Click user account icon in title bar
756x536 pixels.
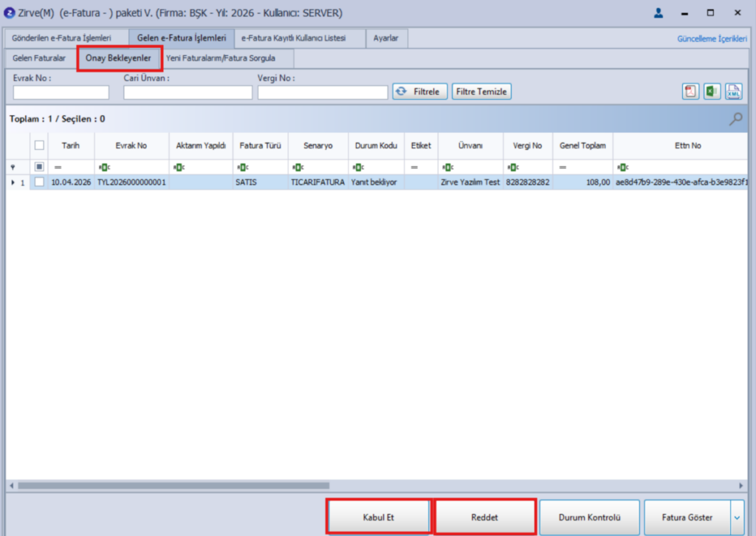tap(658, 13)
